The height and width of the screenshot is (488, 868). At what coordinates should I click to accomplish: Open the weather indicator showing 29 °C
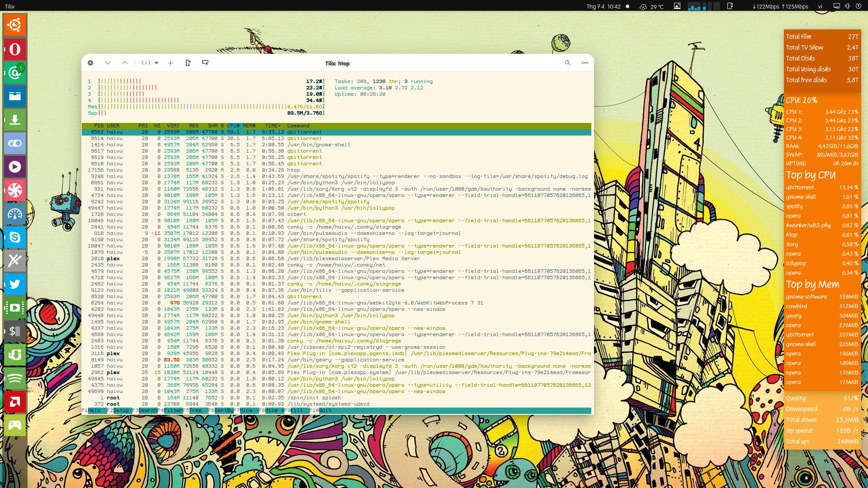tap(651, 6)
